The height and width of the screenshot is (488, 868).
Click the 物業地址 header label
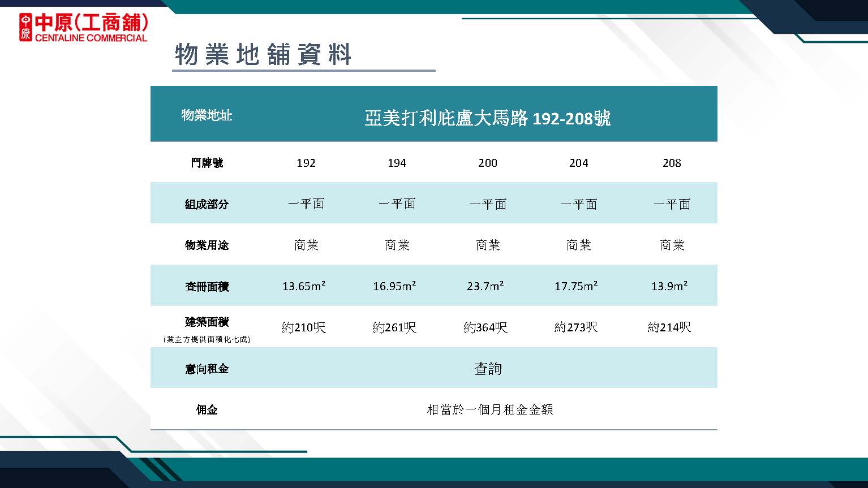(x=207, y=115)
